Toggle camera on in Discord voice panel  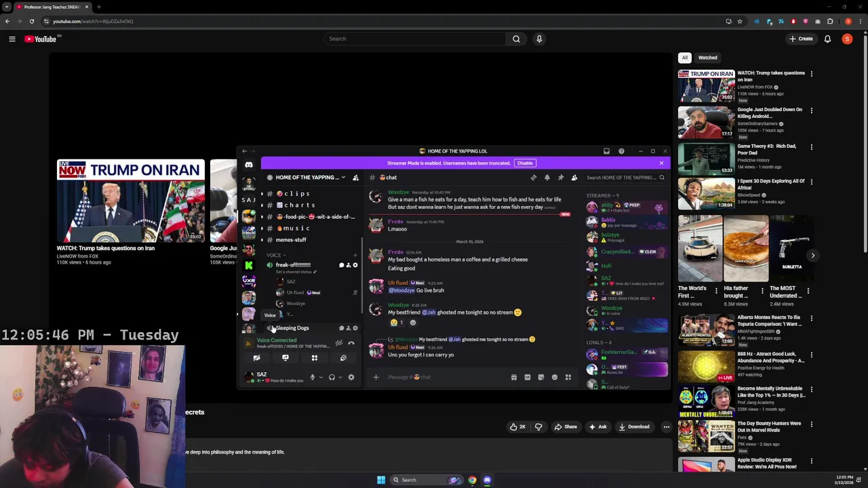click(x=256, y=358)
